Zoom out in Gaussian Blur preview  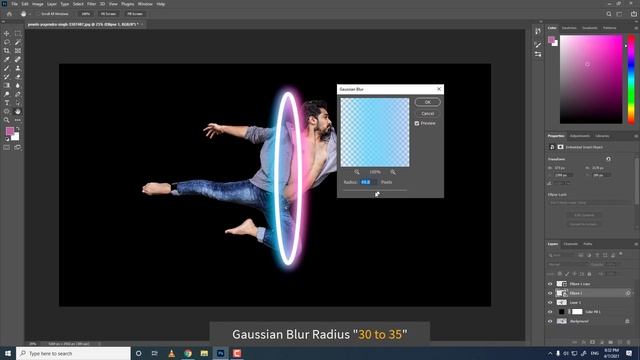coord(357,172)
